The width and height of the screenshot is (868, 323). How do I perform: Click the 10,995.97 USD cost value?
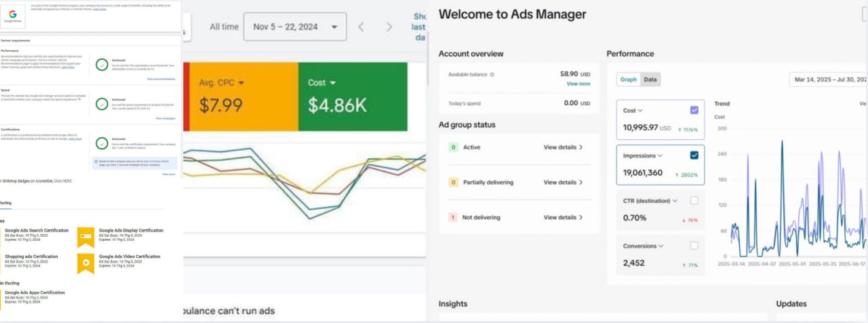pyautogui.click(x=647, y=128)
